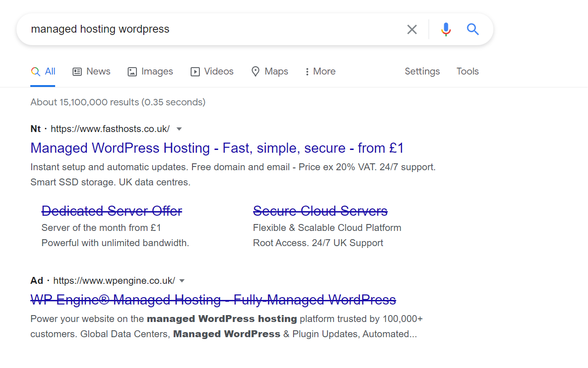Image resolution: width=588 pixels, height=368 pixels.
Task: Run the search via the magnifying glass icon
Action: (x=473, y=29)
